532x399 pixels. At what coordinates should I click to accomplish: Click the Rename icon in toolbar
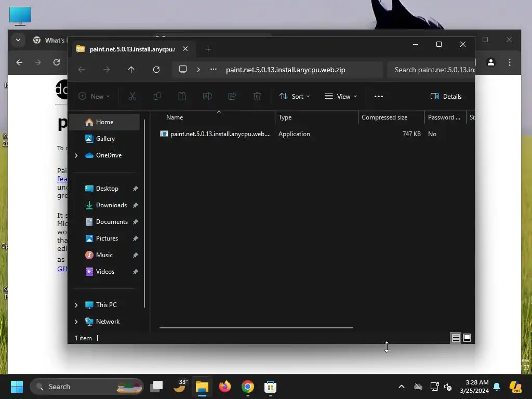coord(207,96)
